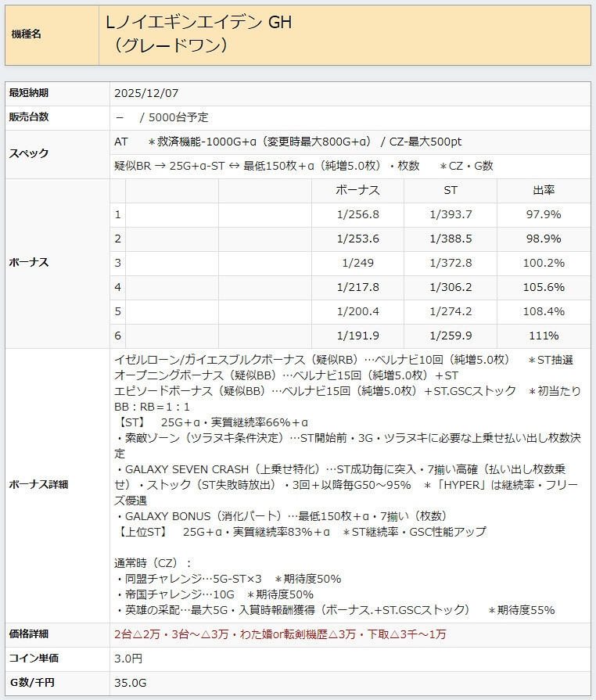Select bonus value 1/200.4
Screen dimensions: 596x700
coord(358,311)
